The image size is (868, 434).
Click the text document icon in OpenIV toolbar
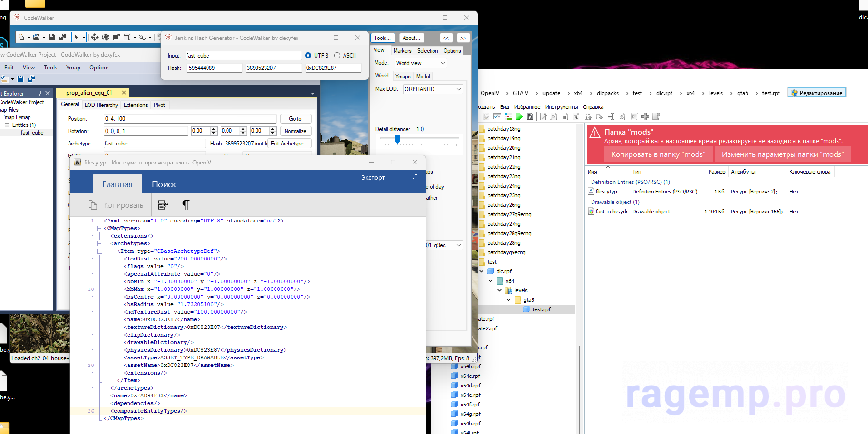(x=564, y=116)
